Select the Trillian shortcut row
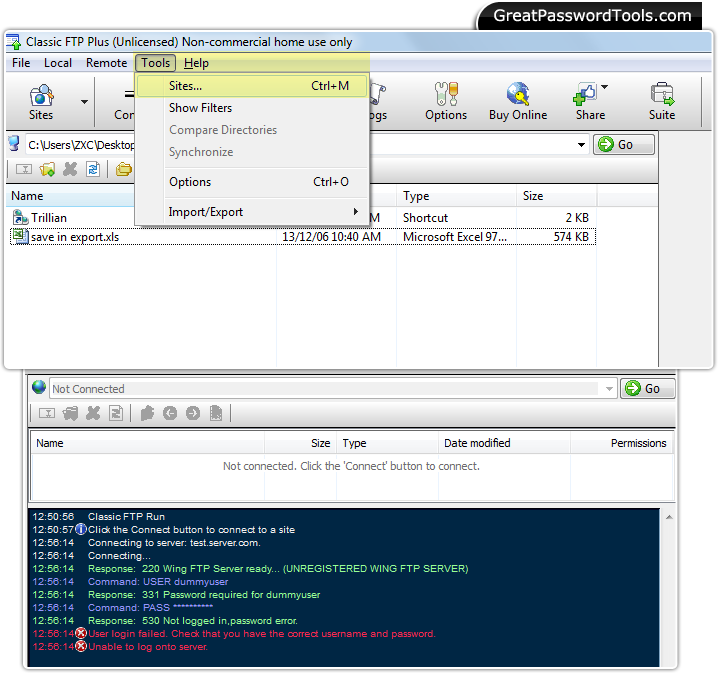The width and height of the screenshot is (718, 673). (x=303, y=217)
